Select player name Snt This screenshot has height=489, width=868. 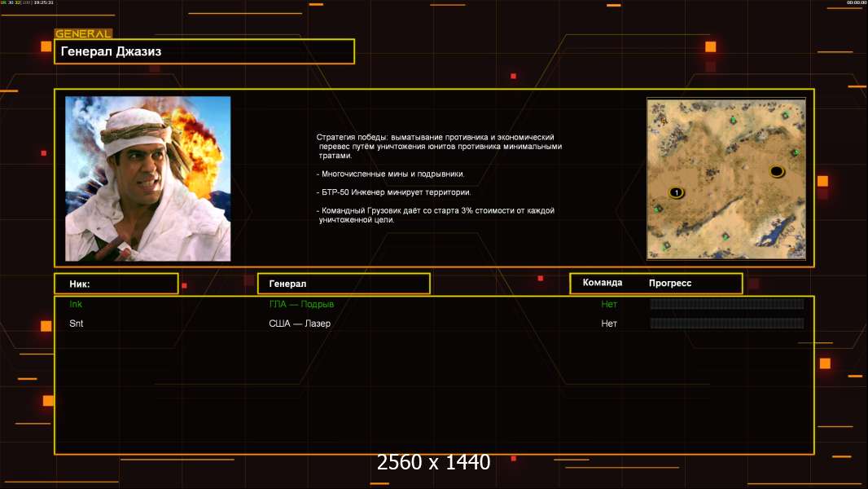pyautogui.click(x=77, y=324)
